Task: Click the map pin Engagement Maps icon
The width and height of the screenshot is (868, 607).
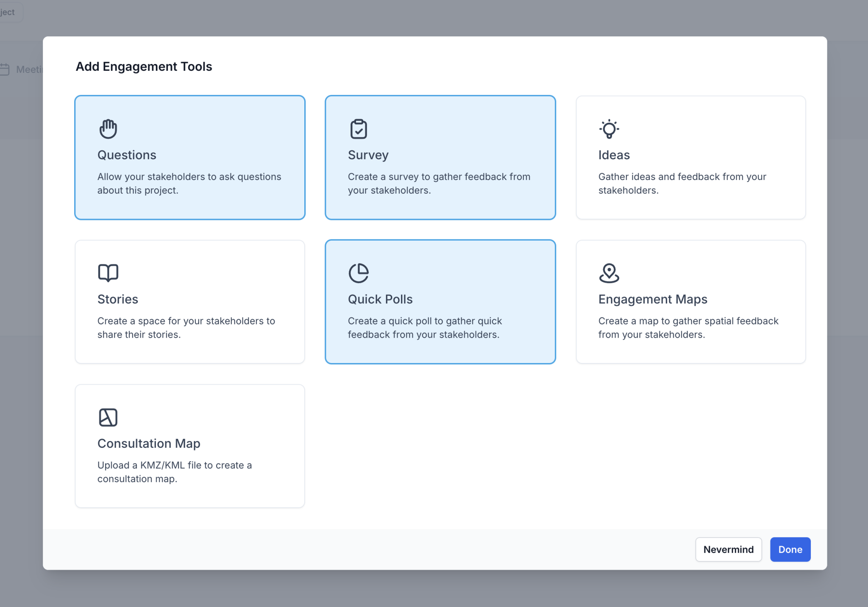Action: pyautogui.click(x=609, y=273)
